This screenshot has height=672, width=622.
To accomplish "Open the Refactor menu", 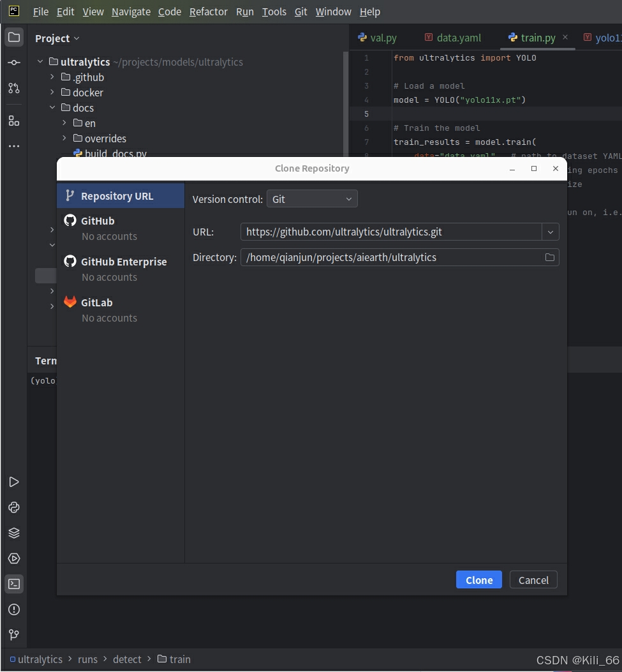I will click(208, 11).
